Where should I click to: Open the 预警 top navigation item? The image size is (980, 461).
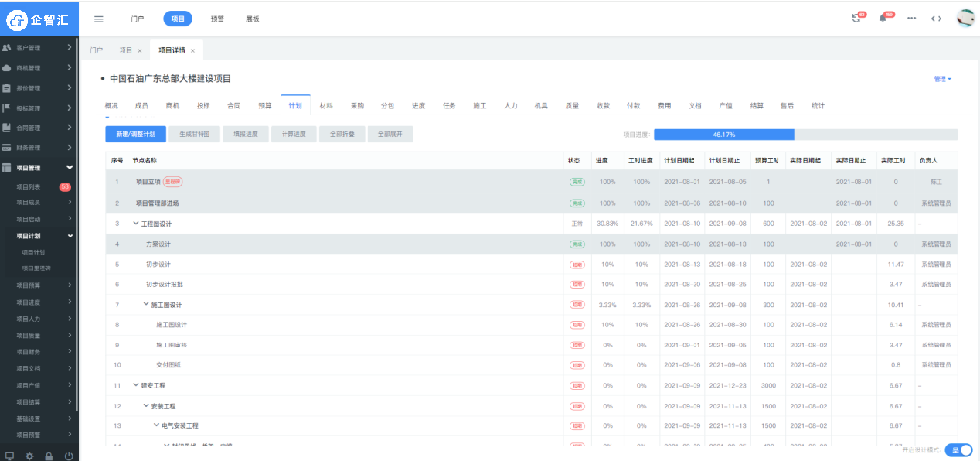pos(217,19)
